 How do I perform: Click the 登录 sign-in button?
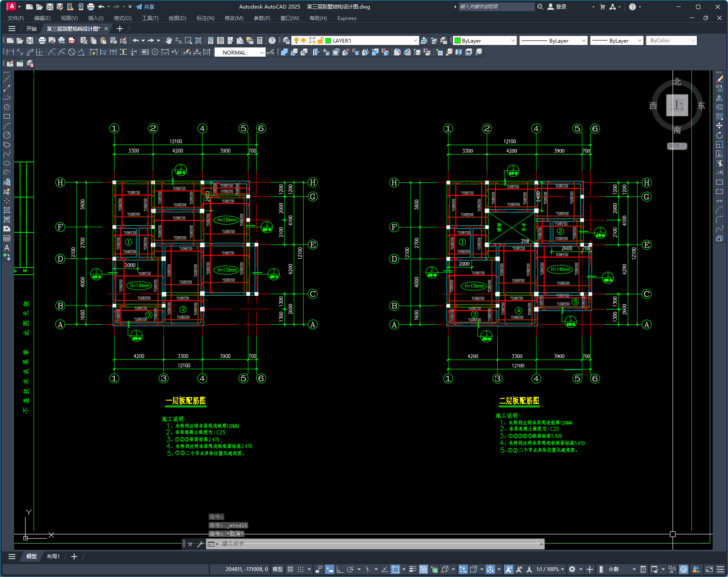coord(557,7)
